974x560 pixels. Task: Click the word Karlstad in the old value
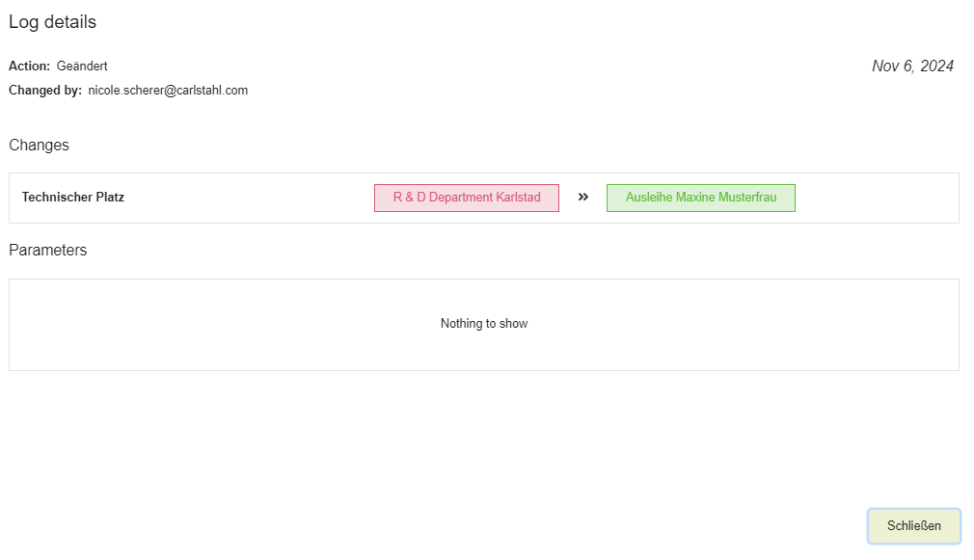click(x=518, y=198)
